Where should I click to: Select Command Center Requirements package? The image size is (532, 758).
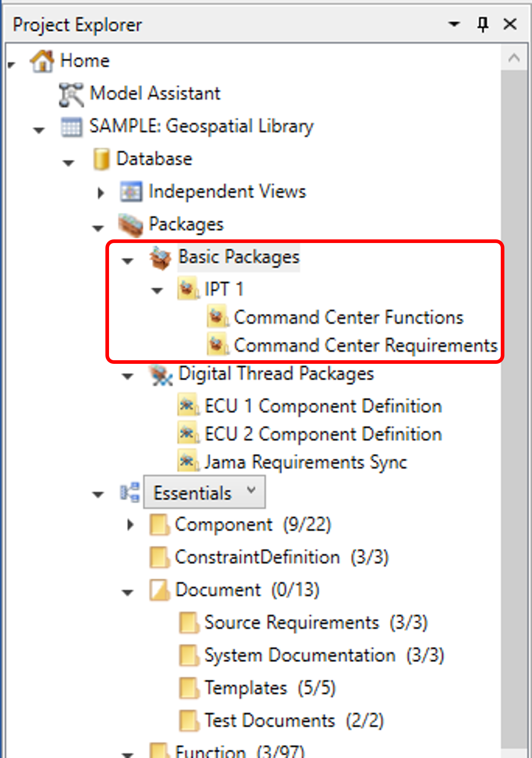pos(366,346)
